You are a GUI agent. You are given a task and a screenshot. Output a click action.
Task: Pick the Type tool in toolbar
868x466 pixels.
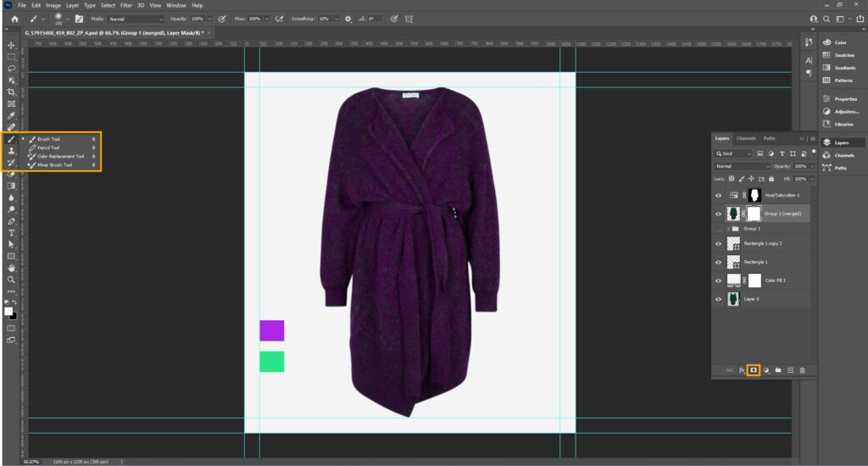tap(11, 232)
